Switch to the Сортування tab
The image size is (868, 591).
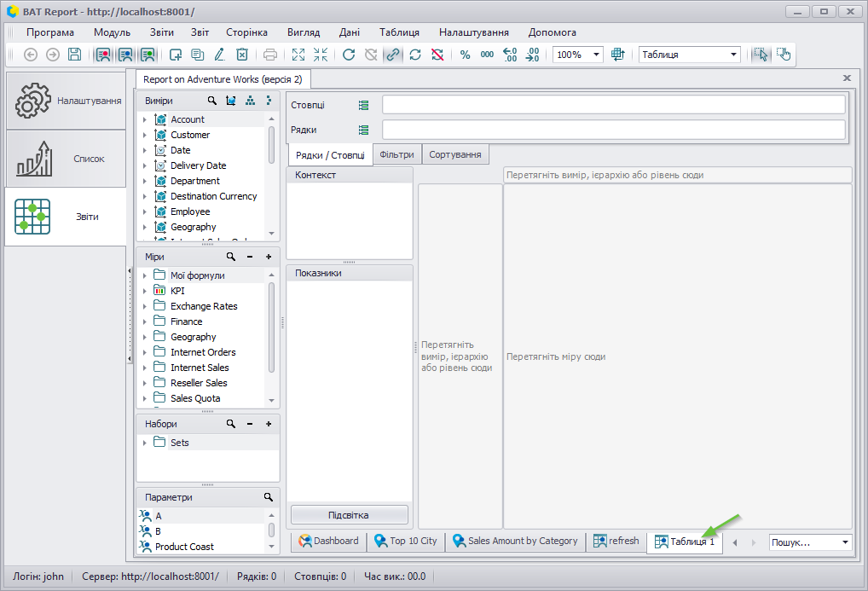455,154
